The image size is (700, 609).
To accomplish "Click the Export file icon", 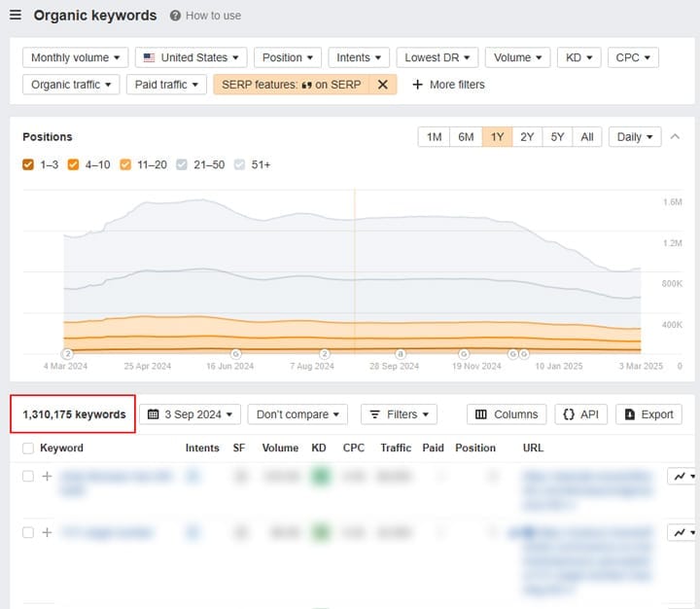I will click(x=629, y=414).
